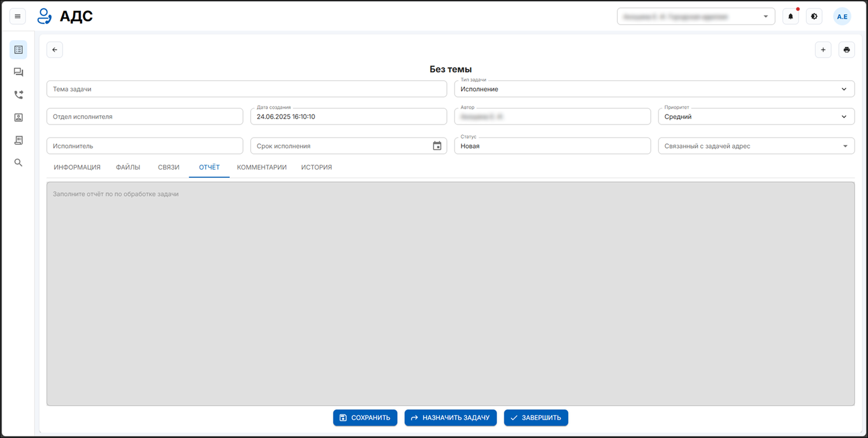The image size is (868, 438).
Task: Switch to the Информация tab
Action: (x=77, y=167)
